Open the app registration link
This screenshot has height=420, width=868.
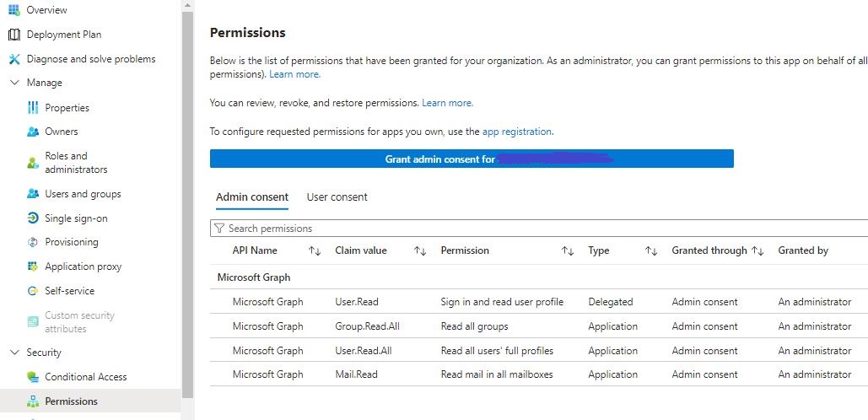click(517, 132)
